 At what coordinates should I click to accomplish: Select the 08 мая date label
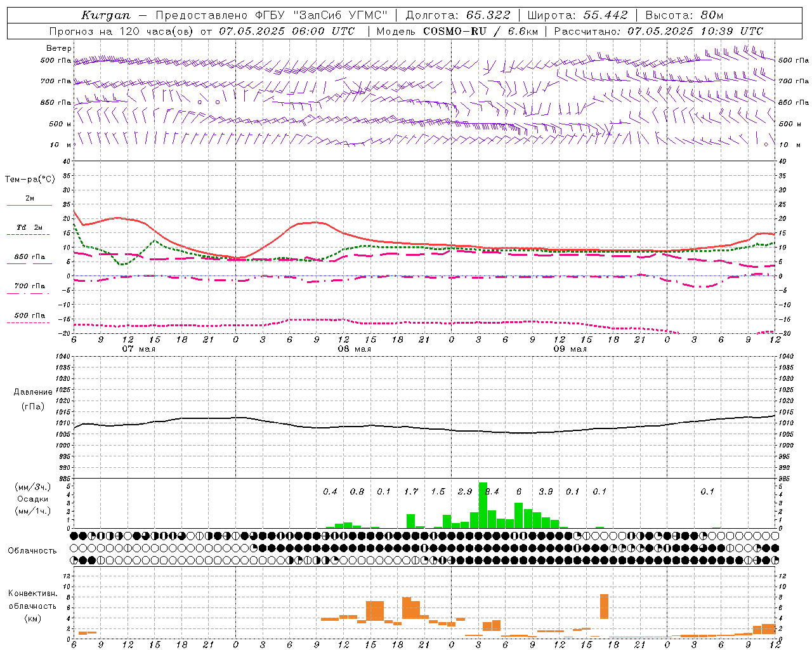[x=355, y=349]
